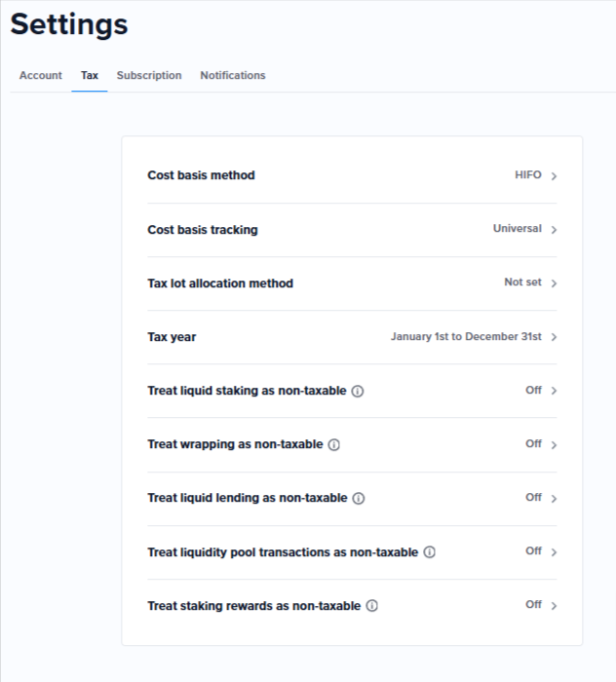Screen dimensions: 616x682
Task: Click the chevron arrow next to Universal
Action: (554, 230)
